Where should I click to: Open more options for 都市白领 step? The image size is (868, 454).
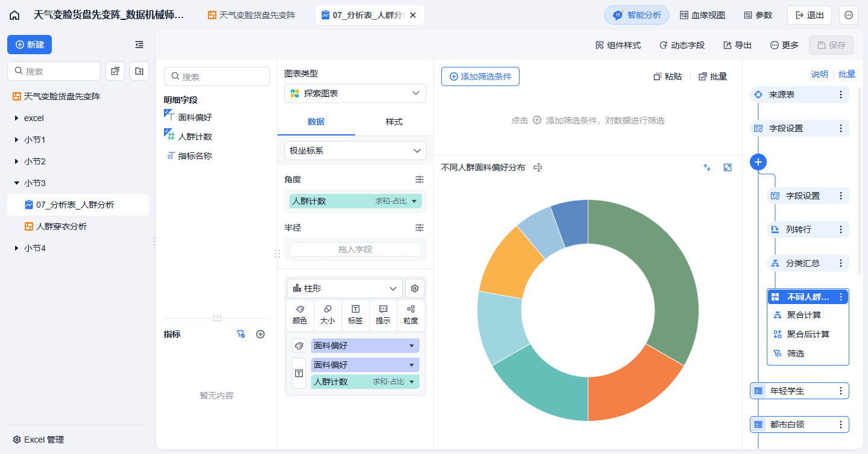pos(841,424)
